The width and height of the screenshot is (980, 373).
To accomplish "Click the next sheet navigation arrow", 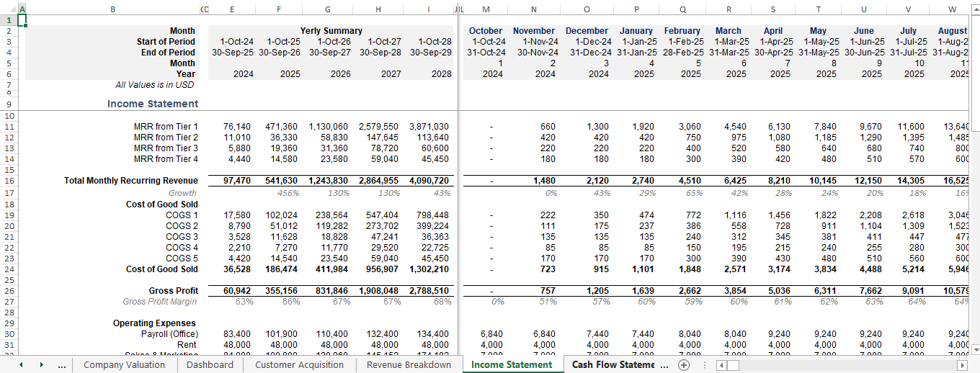I will pyautogui.click(x=41, y=365).
